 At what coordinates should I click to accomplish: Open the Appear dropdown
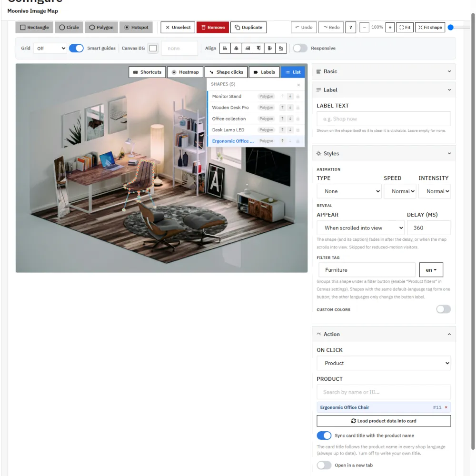361,228
